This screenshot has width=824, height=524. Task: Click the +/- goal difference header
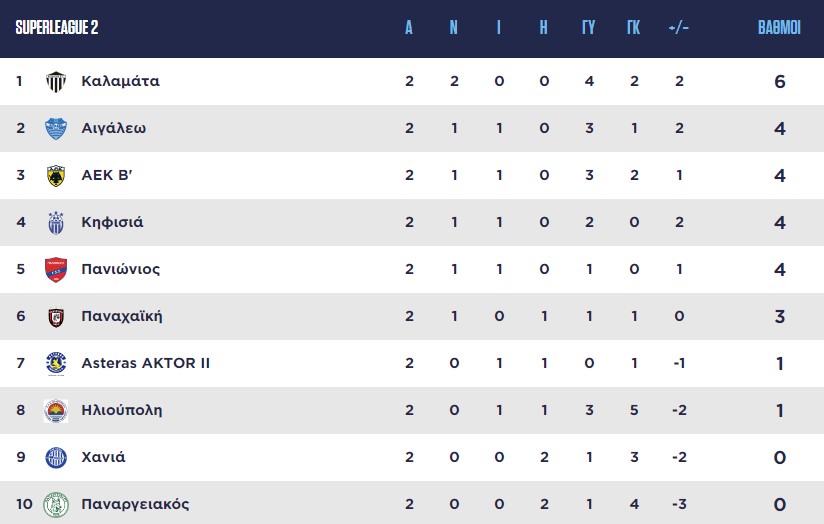pyautogui.click(x=678, y=28)
